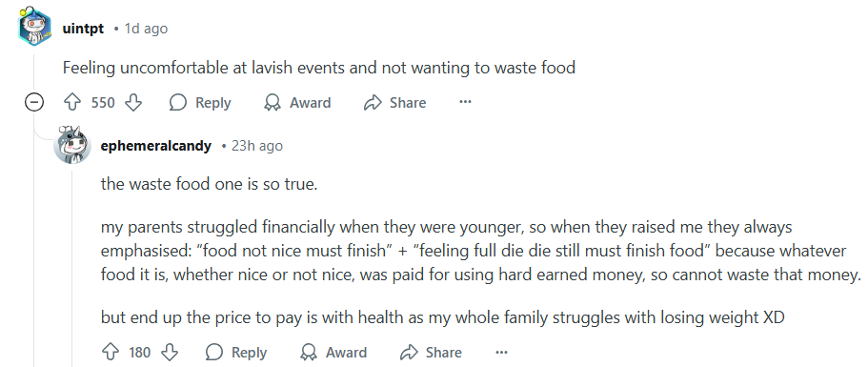Share ephemeralcandy's reply
Screen dimensions: 868x367
[x=431, y=352]
